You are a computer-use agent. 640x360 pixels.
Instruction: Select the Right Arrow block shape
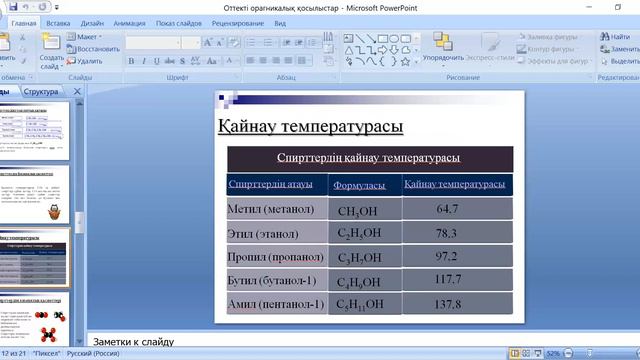382,50
